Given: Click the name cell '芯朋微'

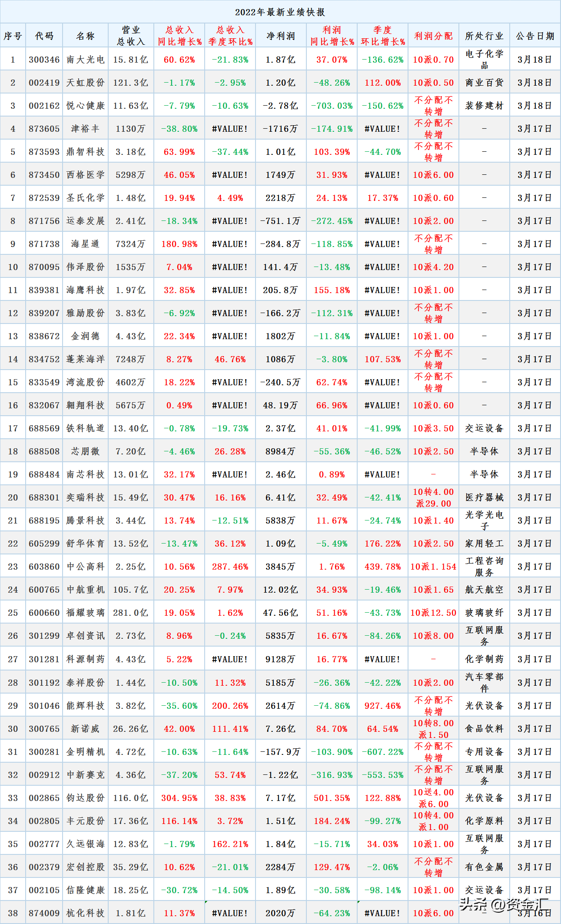Looking at the screenshot, I should click(86, 451).
